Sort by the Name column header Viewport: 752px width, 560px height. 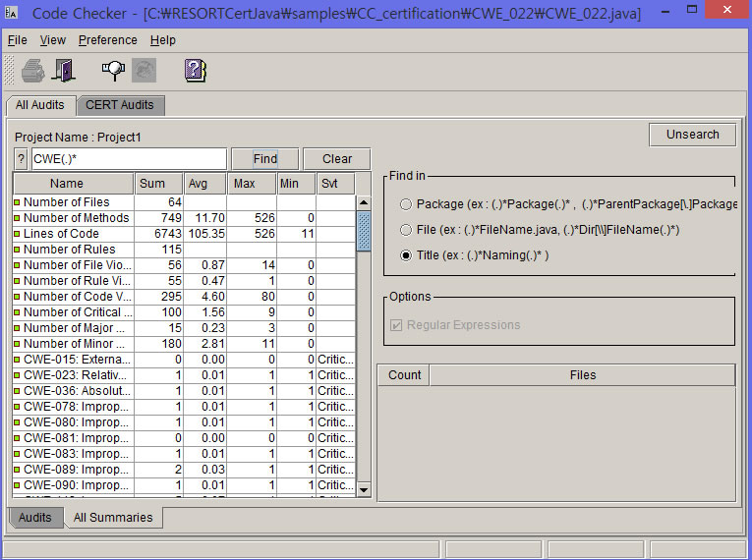point(74,184)
